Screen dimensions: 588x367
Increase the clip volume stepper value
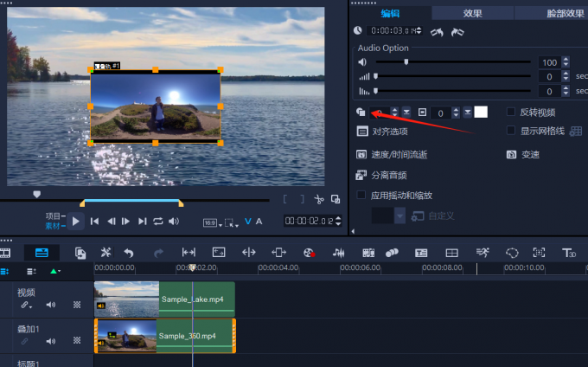[x=566, y=59]
